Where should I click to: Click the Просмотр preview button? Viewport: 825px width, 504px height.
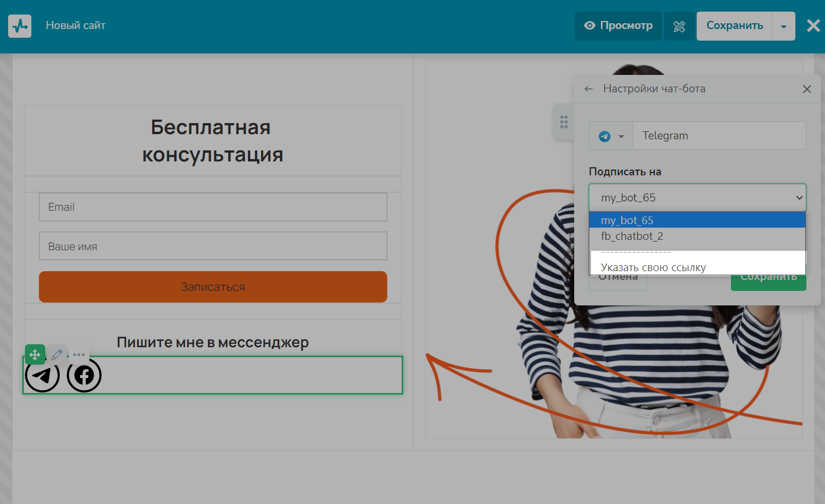click(x=618, y=26)
